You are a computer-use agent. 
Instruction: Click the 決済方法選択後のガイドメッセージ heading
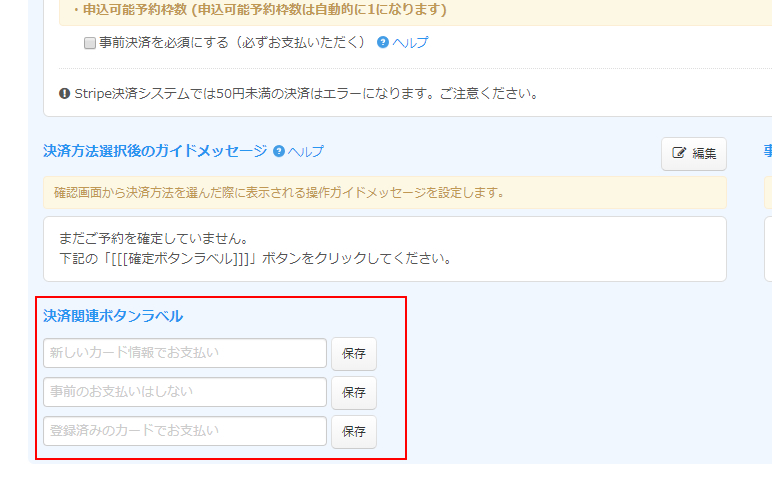click(x=155, y=151)
